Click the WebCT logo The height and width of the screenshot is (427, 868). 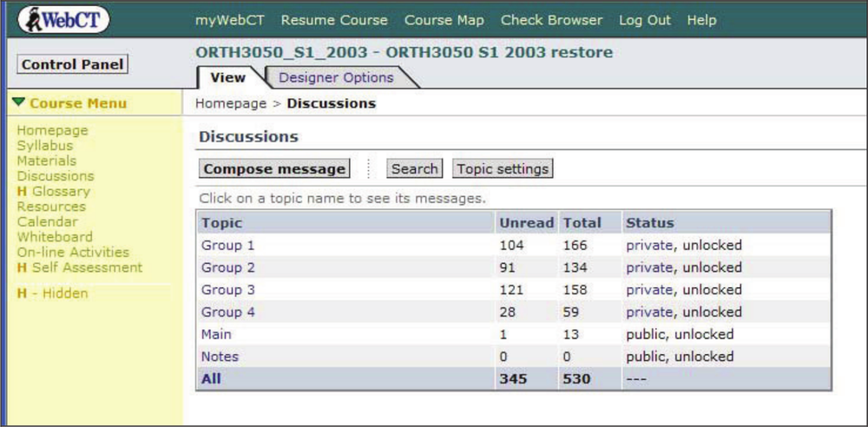[63, 20]
